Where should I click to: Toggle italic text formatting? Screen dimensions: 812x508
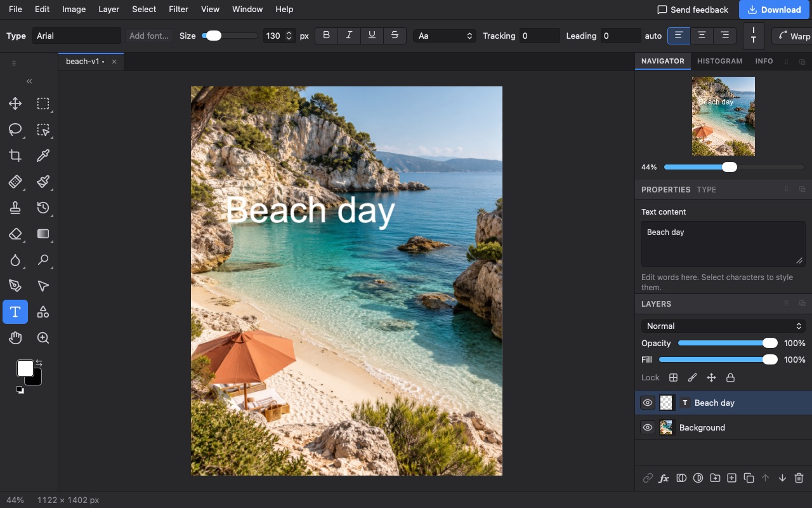click(x=349, y=36)
